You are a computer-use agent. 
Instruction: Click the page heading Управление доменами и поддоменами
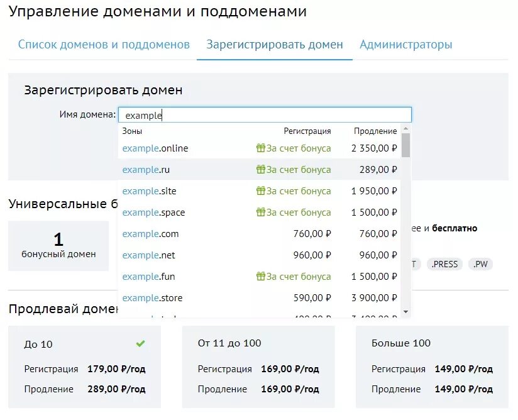coord(158,11)
